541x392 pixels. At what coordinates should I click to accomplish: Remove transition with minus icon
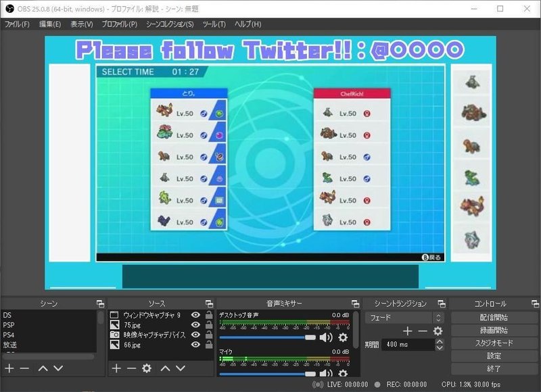(423, 331)
